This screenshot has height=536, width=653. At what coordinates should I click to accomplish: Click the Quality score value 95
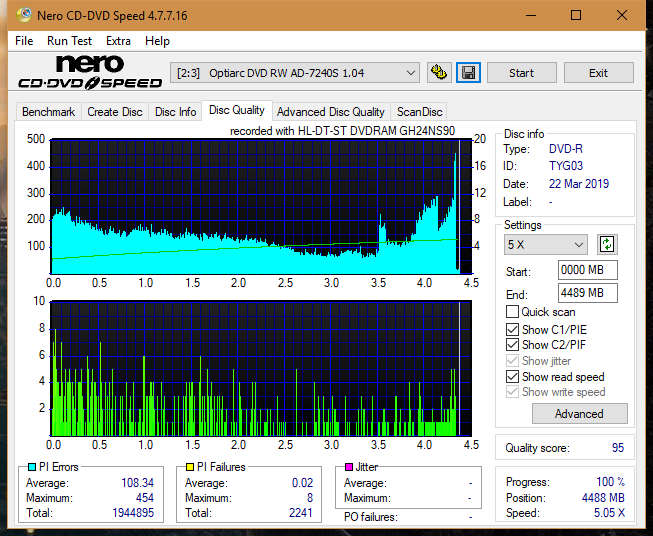tap(618, 448)
